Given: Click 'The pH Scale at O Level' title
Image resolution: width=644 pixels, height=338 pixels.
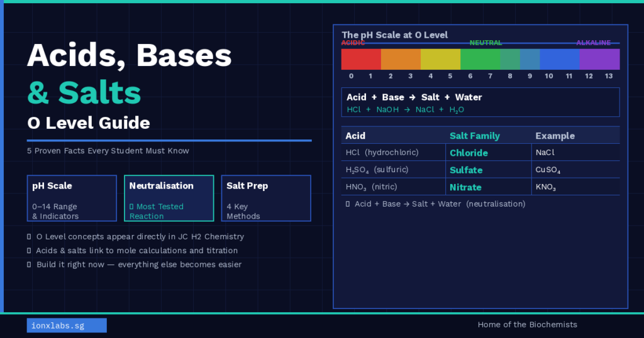Looking at the screenshot, I should click(395, 35).
